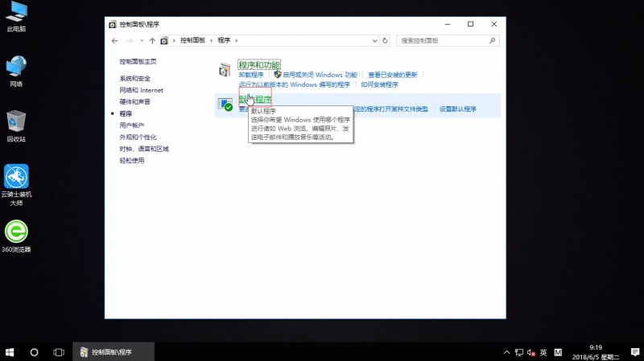Open 时钟、语言和区域 category
644x361 pixels.
click(144, 149)
